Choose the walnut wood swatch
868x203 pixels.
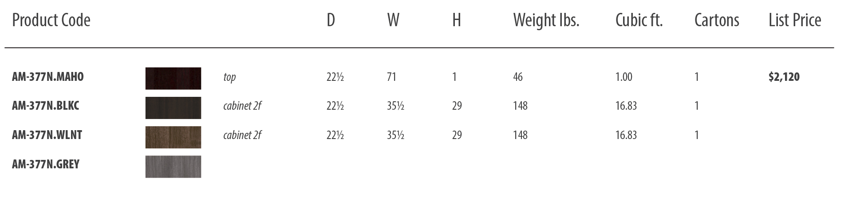pos(173,137)
